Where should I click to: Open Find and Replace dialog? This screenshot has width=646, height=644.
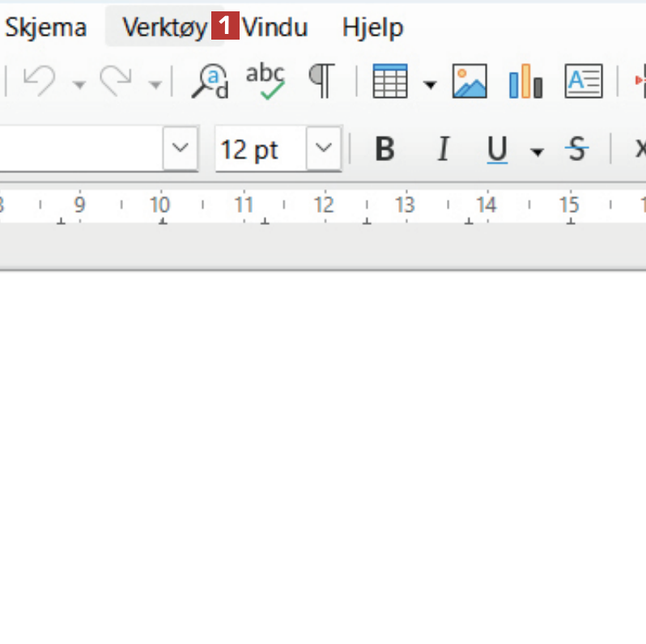pyautogui.click(x=210, y=81)
